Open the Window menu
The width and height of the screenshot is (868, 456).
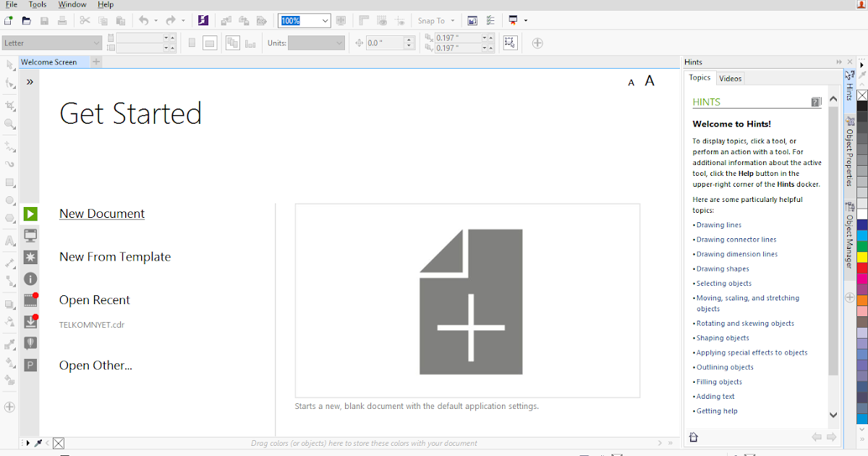coord(72,4)
